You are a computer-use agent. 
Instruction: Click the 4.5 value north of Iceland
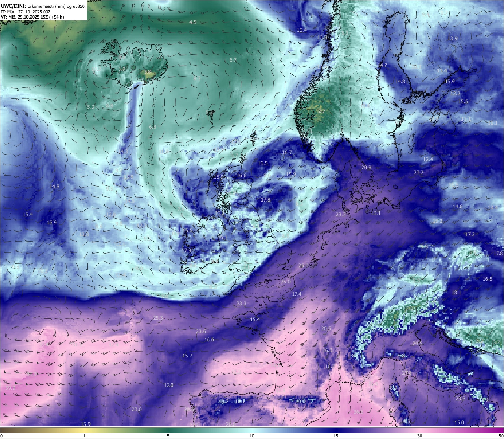(x=193, y=22)
